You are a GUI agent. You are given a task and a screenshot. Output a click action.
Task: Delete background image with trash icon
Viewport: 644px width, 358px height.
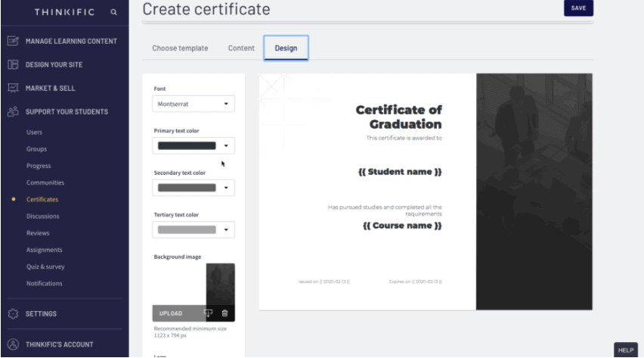[224, 313]
